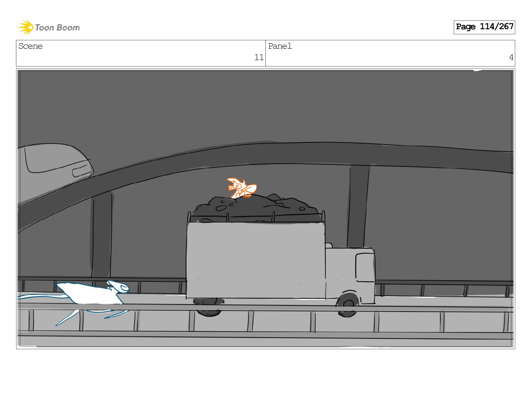Click the Scene label
Viewport: 532px width, 411px height.
tap(31, 46)
